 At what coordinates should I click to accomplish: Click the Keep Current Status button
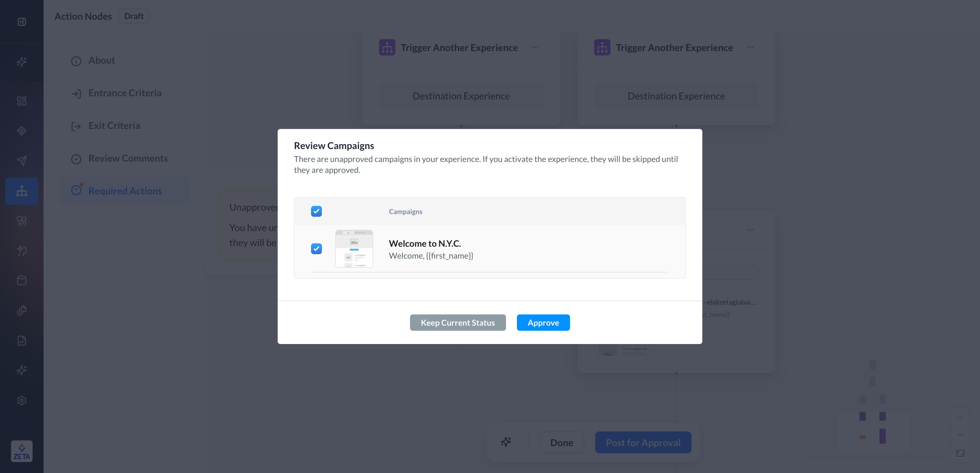[458, 323]
